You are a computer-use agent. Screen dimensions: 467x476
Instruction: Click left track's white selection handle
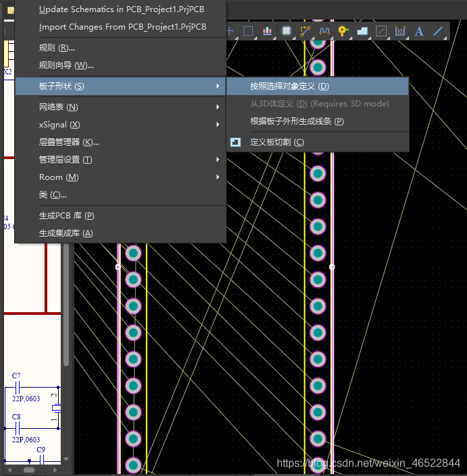tap(118, 267)
